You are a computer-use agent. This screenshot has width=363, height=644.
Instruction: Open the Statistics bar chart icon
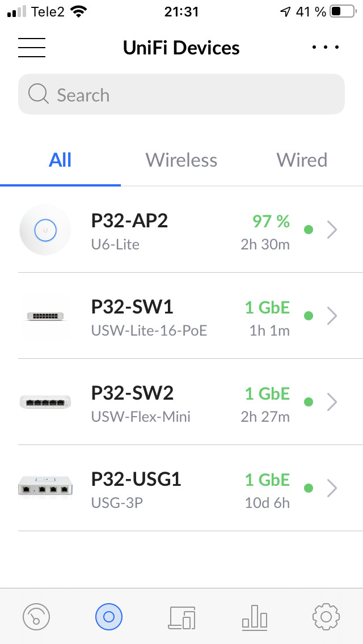click(x=254, y=616)
